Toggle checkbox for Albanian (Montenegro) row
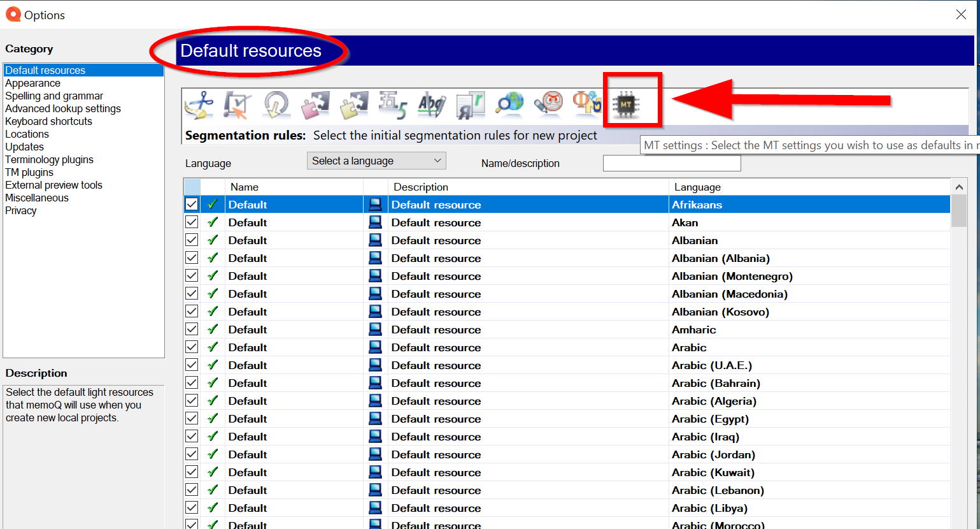This screenshot has width=980, height=529. tap(192, 276)
